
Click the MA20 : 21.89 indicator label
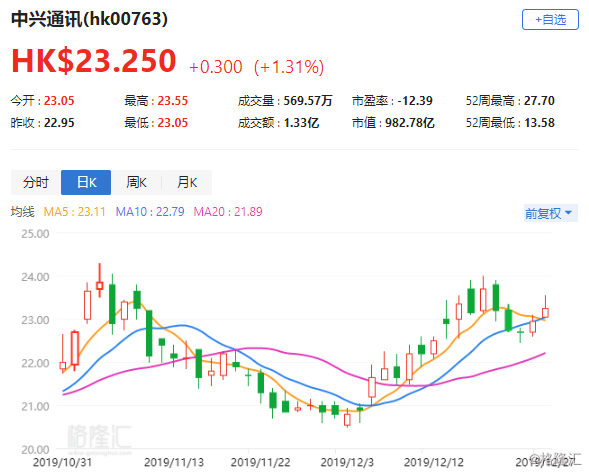[228, 212]
